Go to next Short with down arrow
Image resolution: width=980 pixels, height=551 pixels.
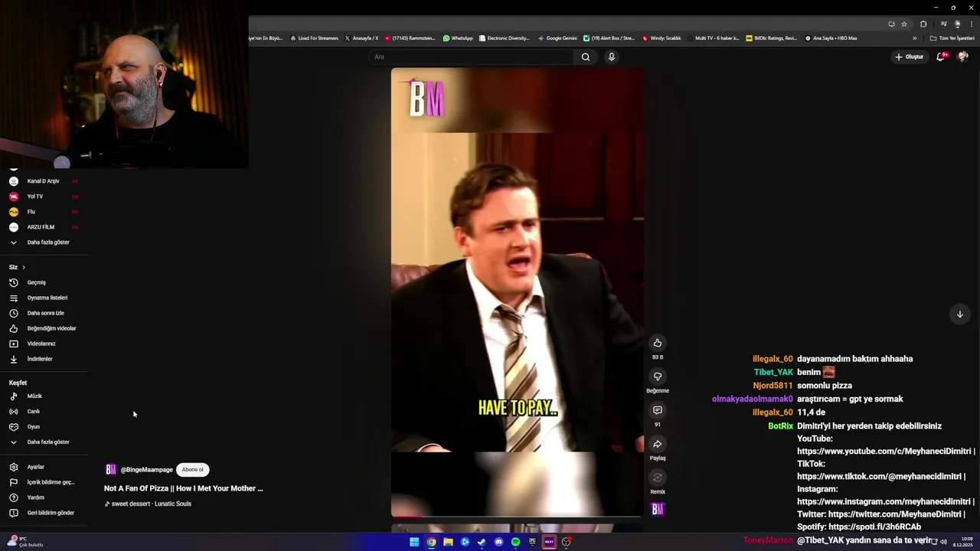[x=959, y=315]
